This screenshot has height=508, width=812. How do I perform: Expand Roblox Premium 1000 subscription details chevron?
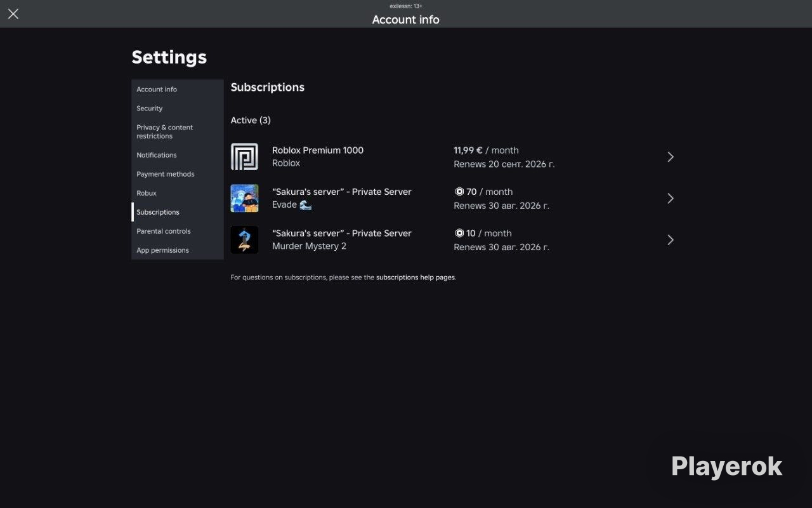(671, 157)
